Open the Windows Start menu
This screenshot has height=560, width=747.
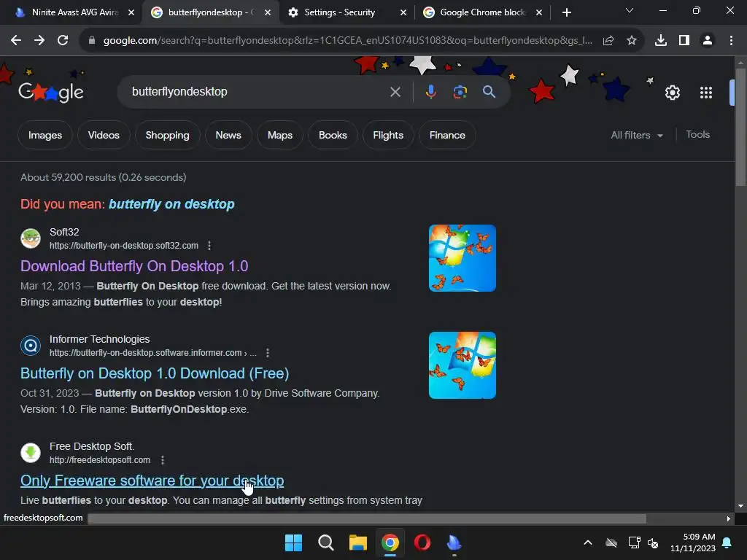(293, 542)
